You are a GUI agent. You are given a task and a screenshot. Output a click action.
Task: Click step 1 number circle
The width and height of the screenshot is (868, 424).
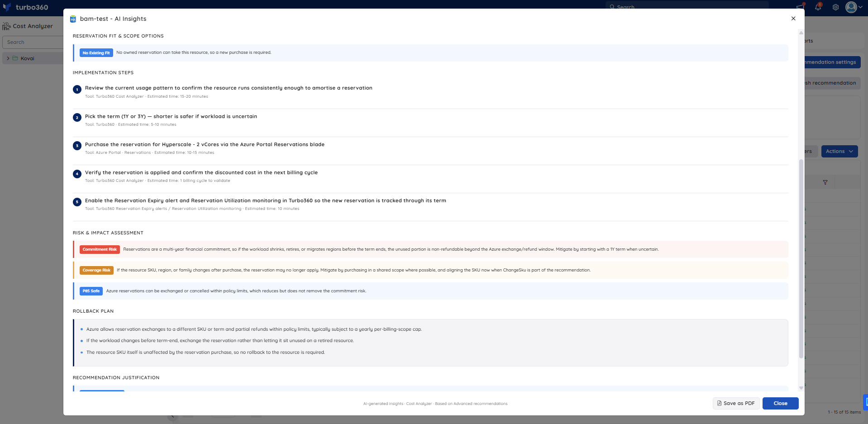(x=77, y=90)
